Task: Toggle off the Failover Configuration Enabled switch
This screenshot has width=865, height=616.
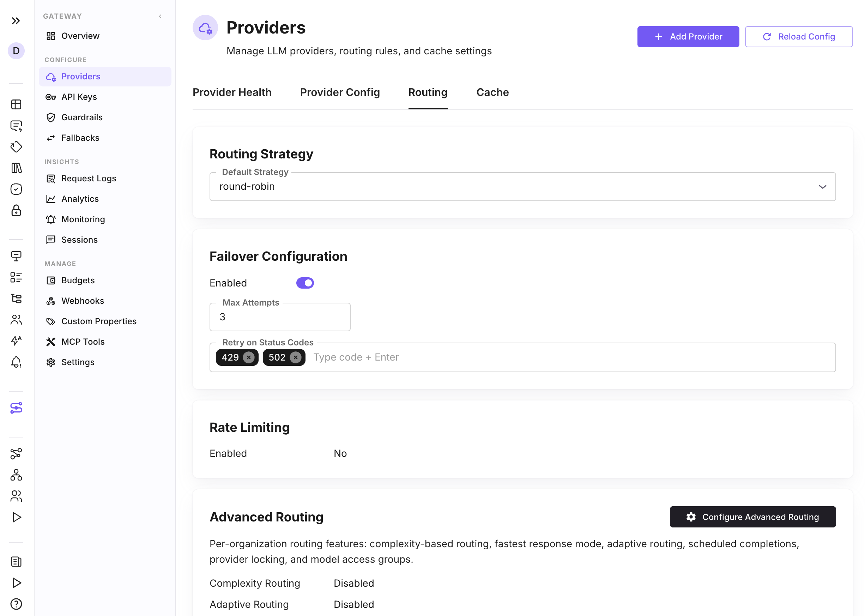Action: 305,283
